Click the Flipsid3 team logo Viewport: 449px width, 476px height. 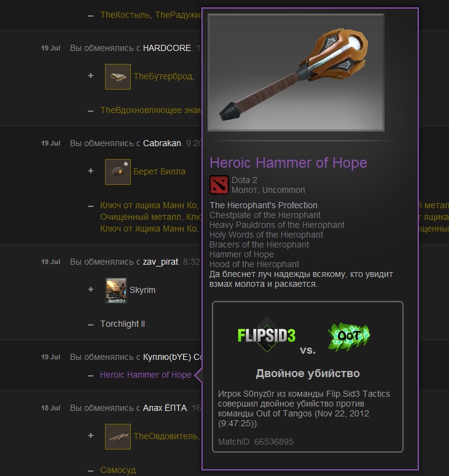pyautogui.click(x=266, y=335)
